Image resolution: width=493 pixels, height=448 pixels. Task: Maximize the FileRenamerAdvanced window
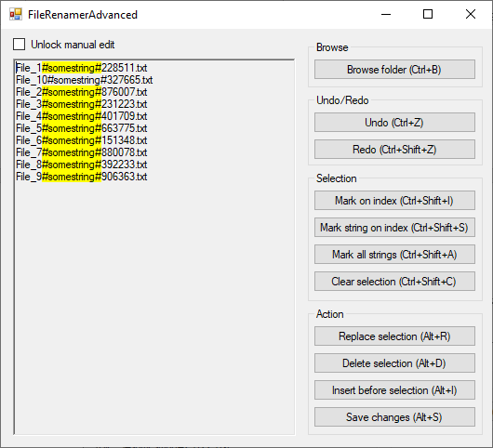point(428,15)
